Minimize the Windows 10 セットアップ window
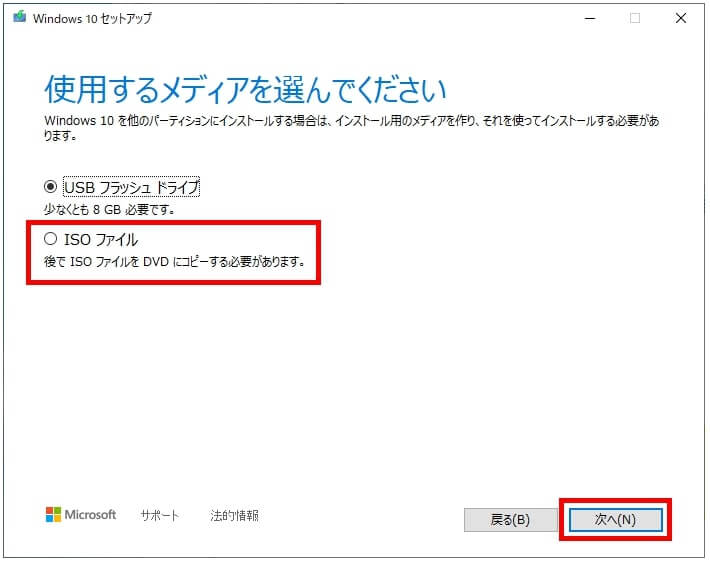 [x=590, y=19]
